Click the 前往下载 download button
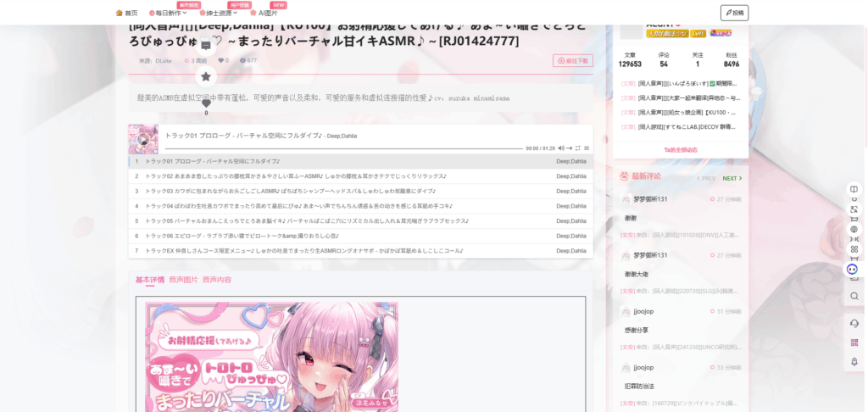The height and width of the screenshot is (412, 868). click(573, 60)
